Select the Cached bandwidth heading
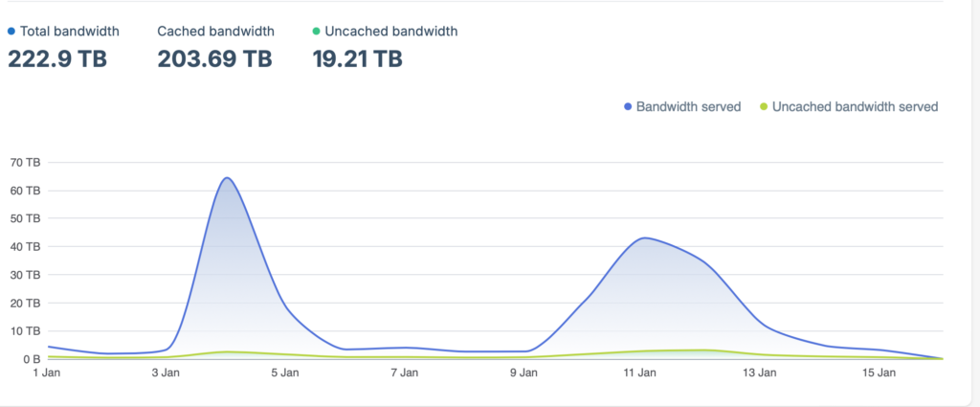The width and height of the screenshot is (980, 407). pos(215,32)
